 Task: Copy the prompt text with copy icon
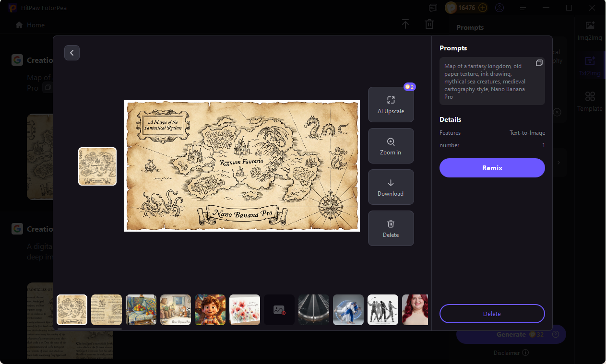click(539, 63)
